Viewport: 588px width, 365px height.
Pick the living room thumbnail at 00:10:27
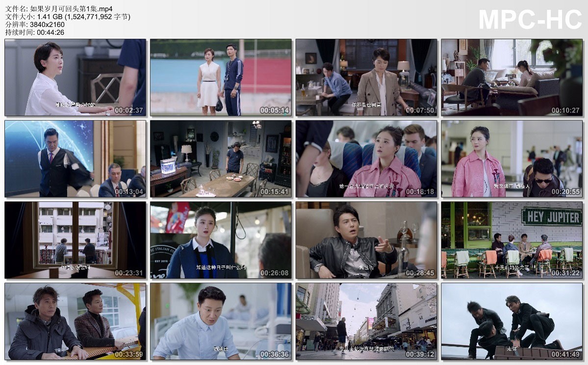point(511,78)
